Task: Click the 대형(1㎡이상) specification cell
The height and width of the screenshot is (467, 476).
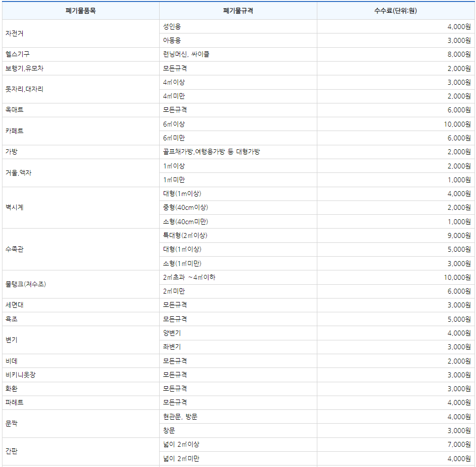Action: tap(238, 249)
